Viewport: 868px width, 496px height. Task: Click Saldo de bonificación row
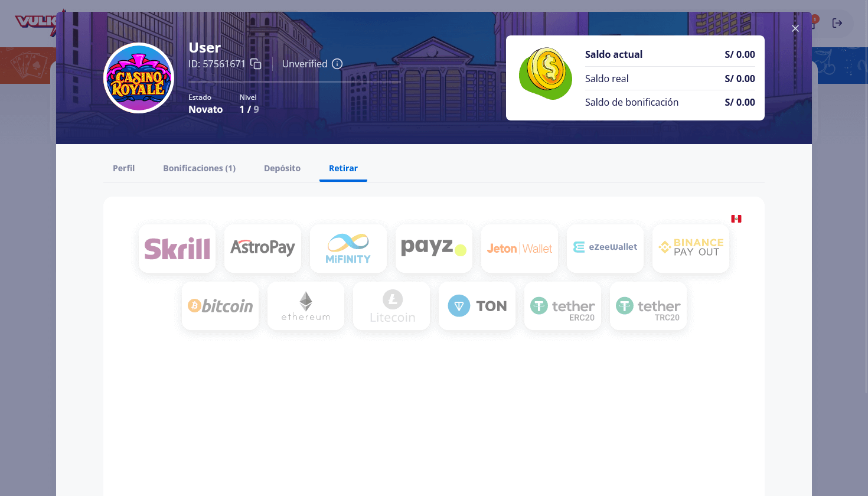[670, 102]
